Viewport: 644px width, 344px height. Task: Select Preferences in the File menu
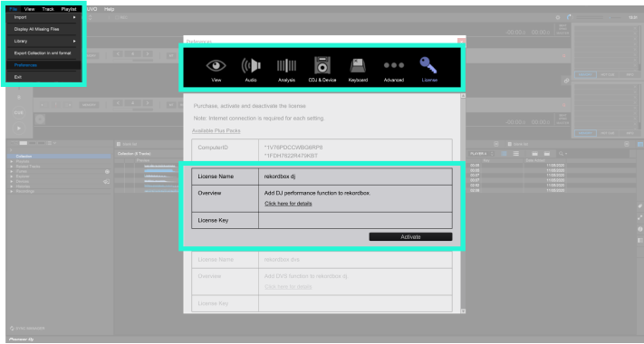[x=43, y=65]
